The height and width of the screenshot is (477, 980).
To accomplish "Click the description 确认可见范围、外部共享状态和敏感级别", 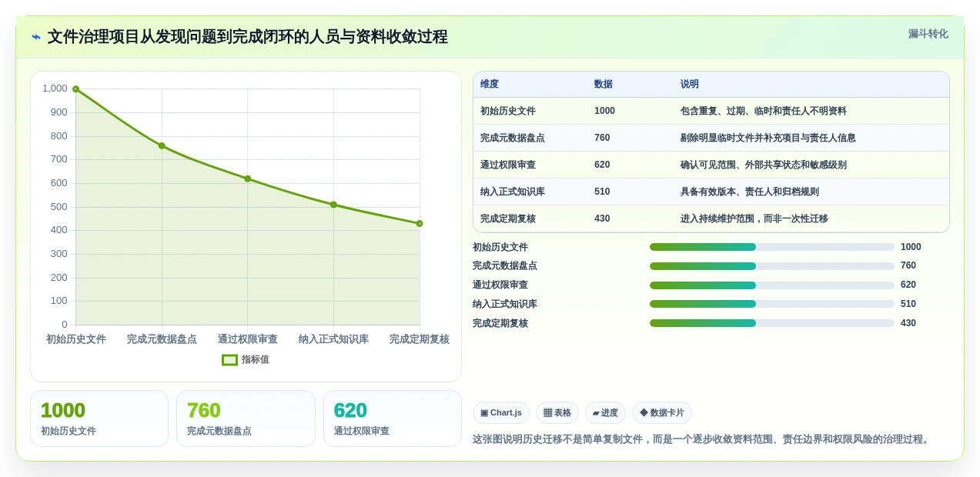I will pyautogui.click(x=764, y=165).
